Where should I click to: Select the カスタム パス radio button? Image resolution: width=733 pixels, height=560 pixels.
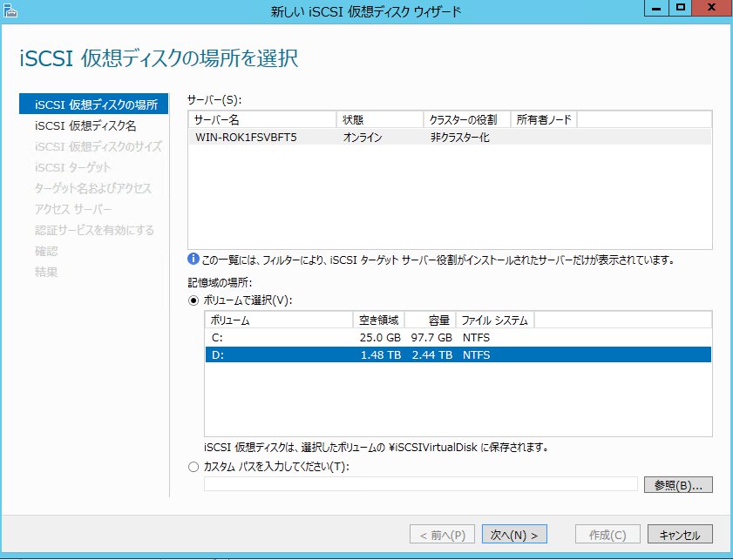click(193, 467)
